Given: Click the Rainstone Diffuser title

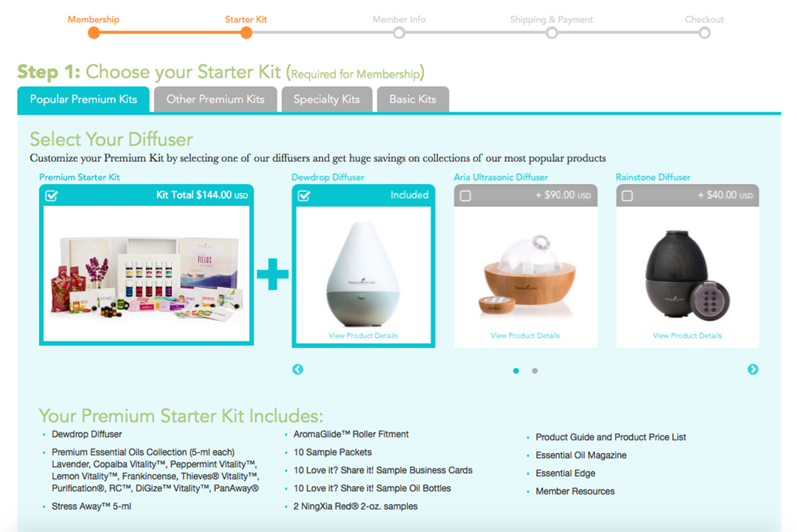Looking at the screenshot, I should click(653, 177).
